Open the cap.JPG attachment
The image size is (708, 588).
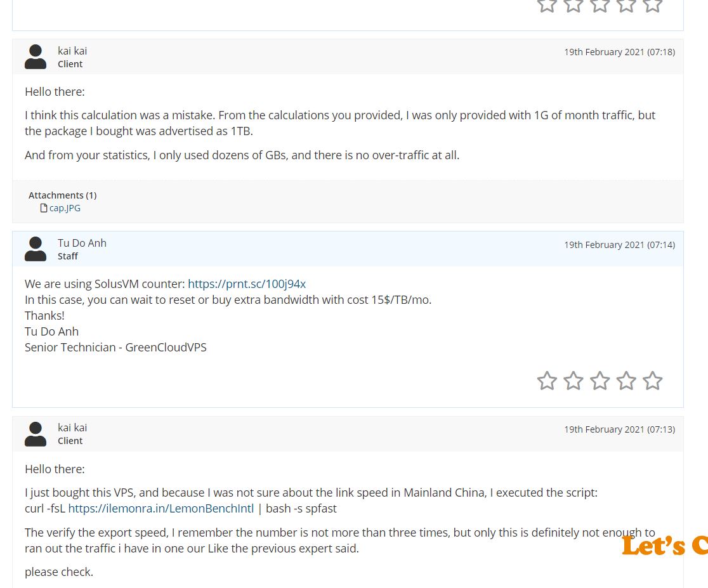pos(65,208)
